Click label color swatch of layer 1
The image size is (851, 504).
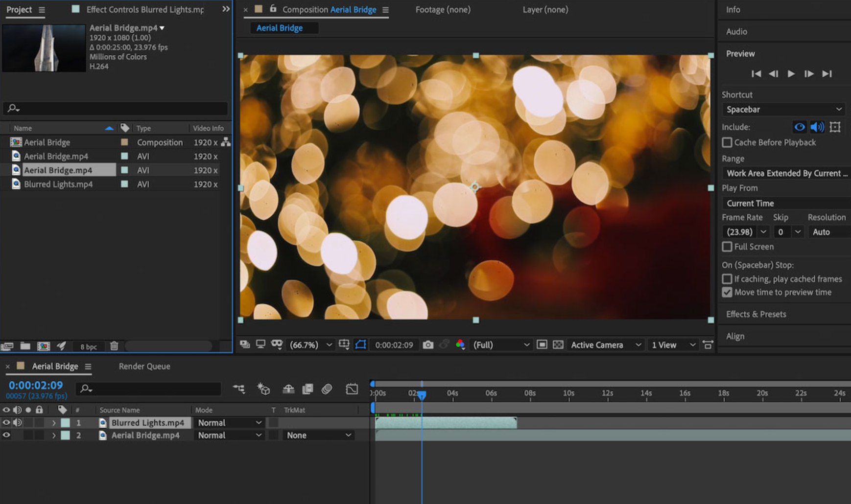click(x=65, y=423)
